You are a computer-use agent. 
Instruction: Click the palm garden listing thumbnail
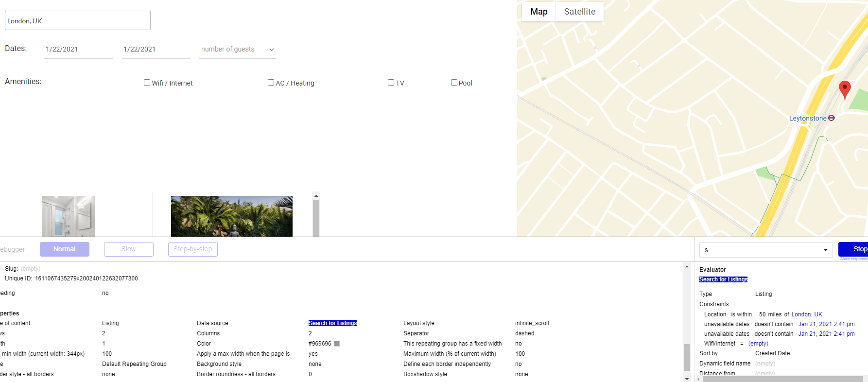pos(232,216)
